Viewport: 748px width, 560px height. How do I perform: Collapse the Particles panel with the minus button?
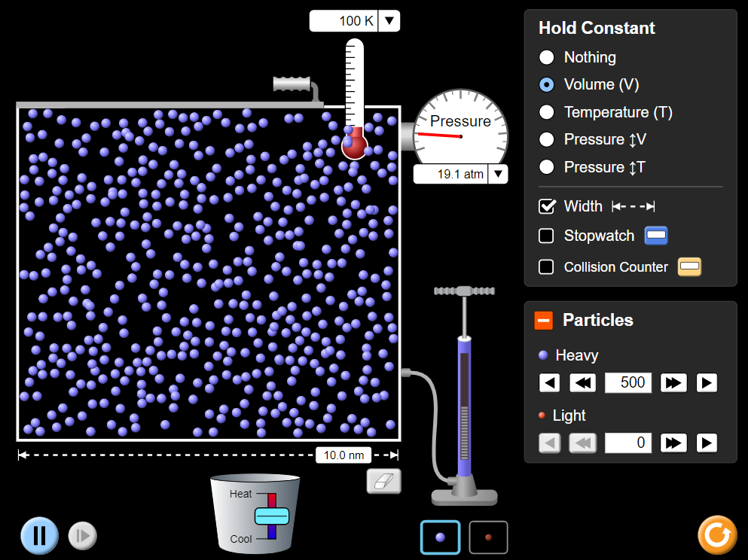tap(543, 321)
